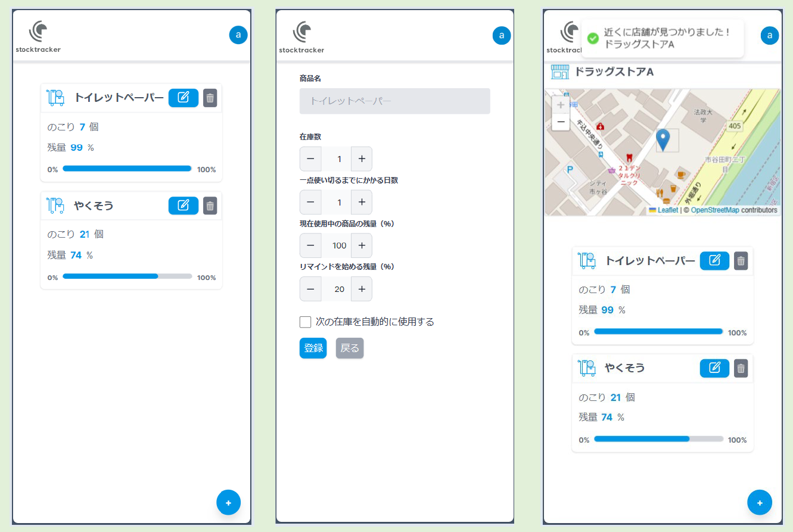Increase 一点使い切るまでにかかる日数 value
This screenshot has width=793, height=532.
[361, 203]
